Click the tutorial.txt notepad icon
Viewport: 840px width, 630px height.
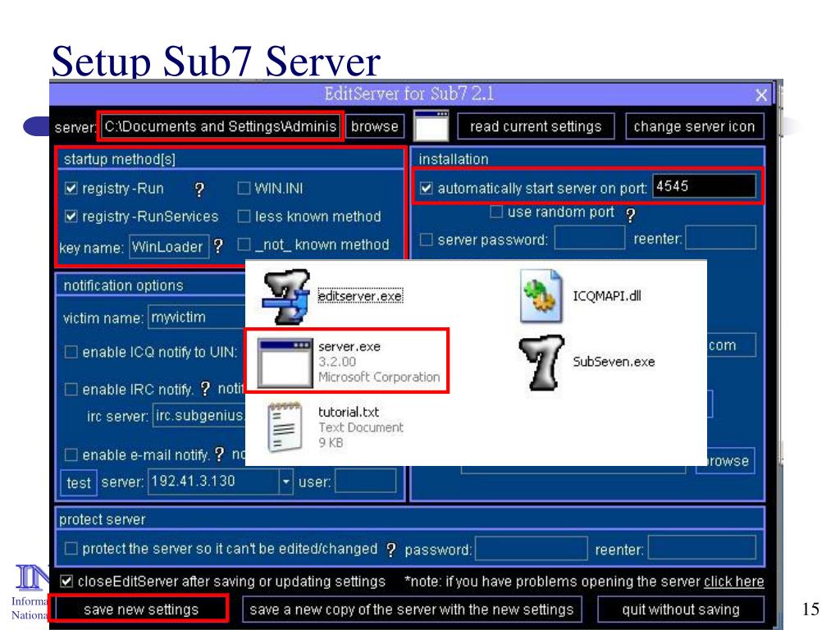[284, 427]
